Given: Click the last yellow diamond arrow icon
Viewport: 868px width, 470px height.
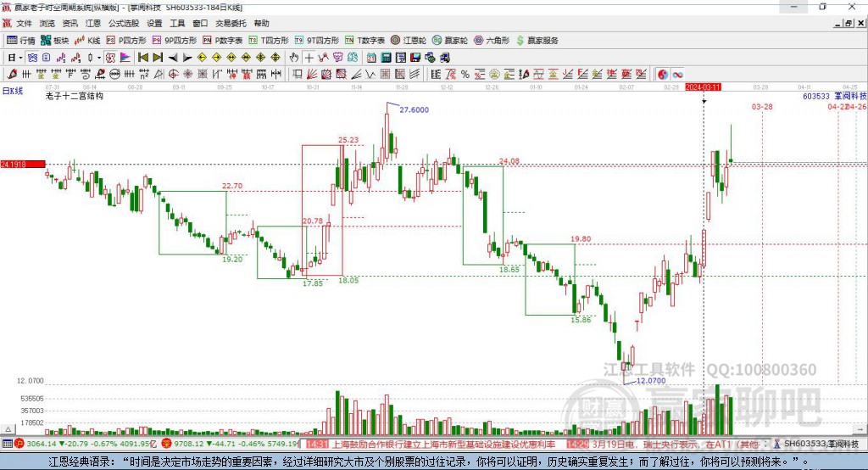Looking at the screenshot, I should point(275,57).
